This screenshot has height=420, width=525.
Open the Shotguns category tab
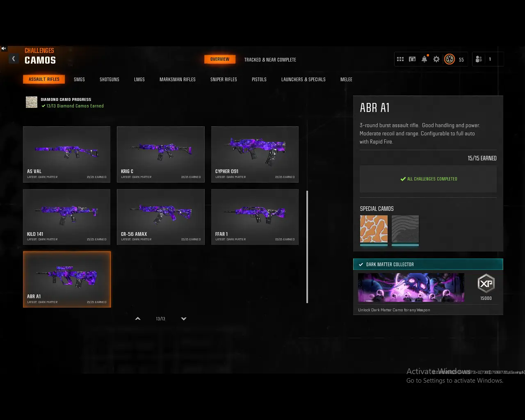click(110, 80)
